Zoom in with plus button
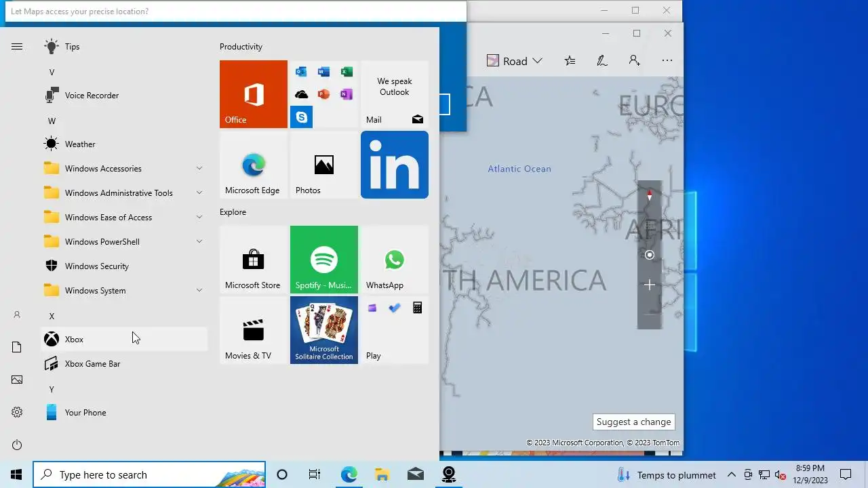Image resolution: width=868 pixels, height=488 pixels. coord(650,285)
